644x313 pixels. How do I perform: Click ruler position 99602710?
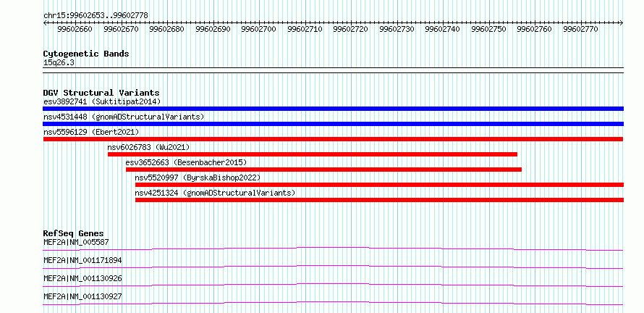[x=305, y=29]
